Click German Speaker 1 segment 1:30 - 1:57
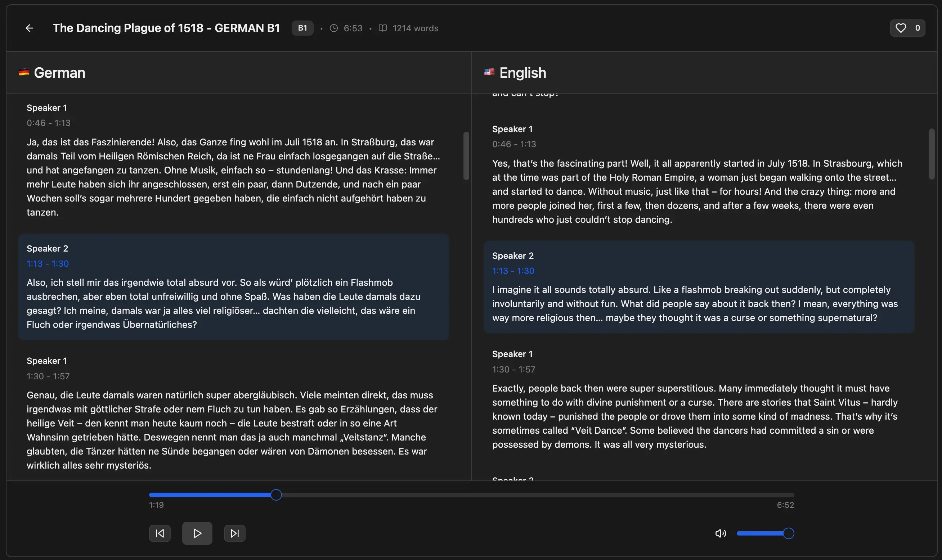Screen dimensions: 942x560 click(x=233, y=413)
